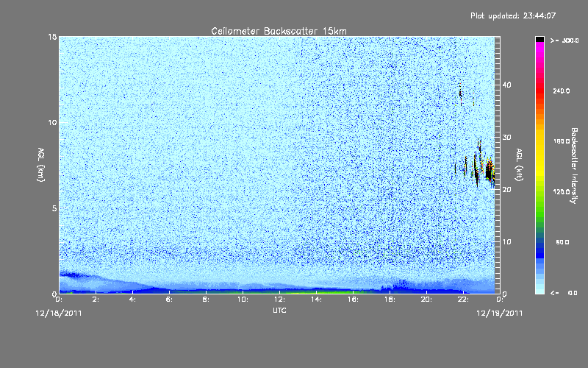
Task: Click the '60.0' colorbar value
Action: [x=562, y=242]
